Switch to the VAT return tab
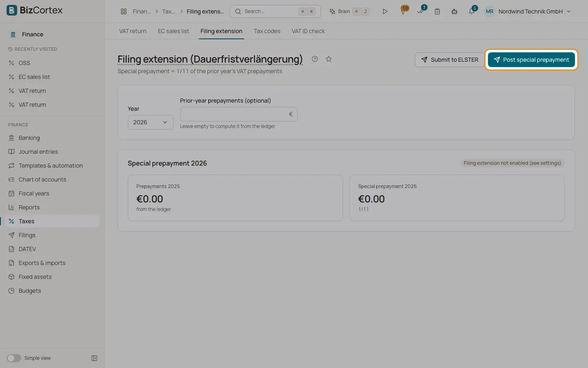This screenshot has width=588, height=368. point(133,31)
